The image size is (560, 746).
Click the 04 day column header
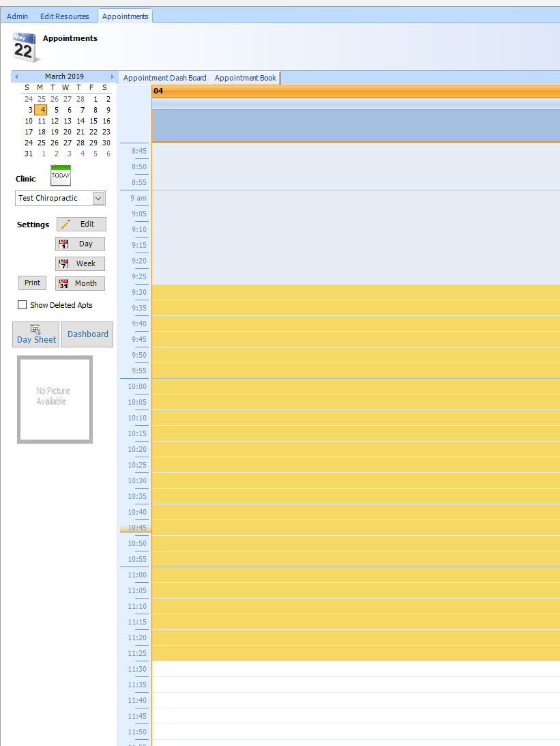click(355, 91)
